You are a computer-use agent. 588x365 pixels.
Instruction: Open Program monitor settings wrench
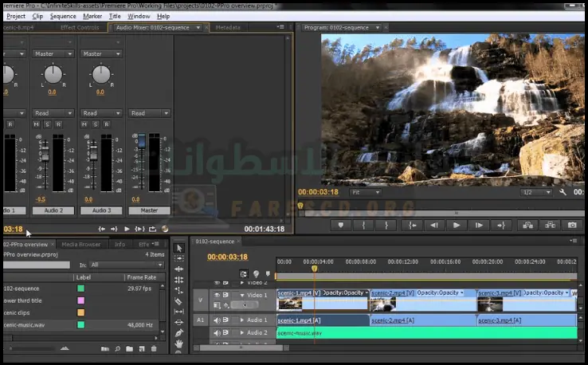[563, 192]
